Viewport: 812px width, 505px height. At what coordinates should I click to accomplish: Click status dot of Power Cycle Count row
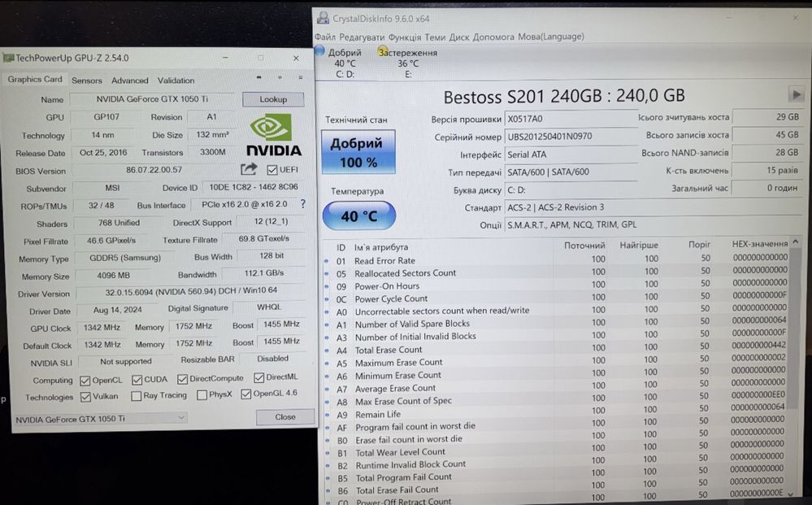pos(326,299)
